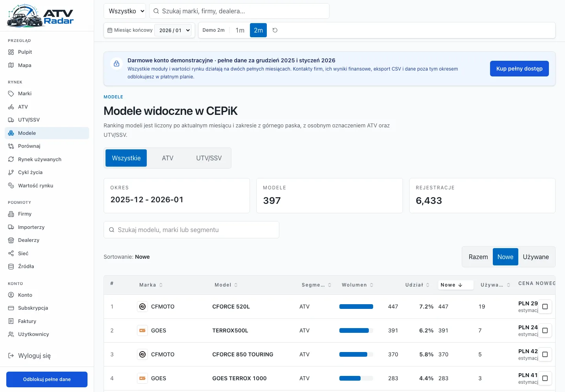Reset the period with the undo icon
Viewport: 565px width, 392px height.
coord(275,30)
